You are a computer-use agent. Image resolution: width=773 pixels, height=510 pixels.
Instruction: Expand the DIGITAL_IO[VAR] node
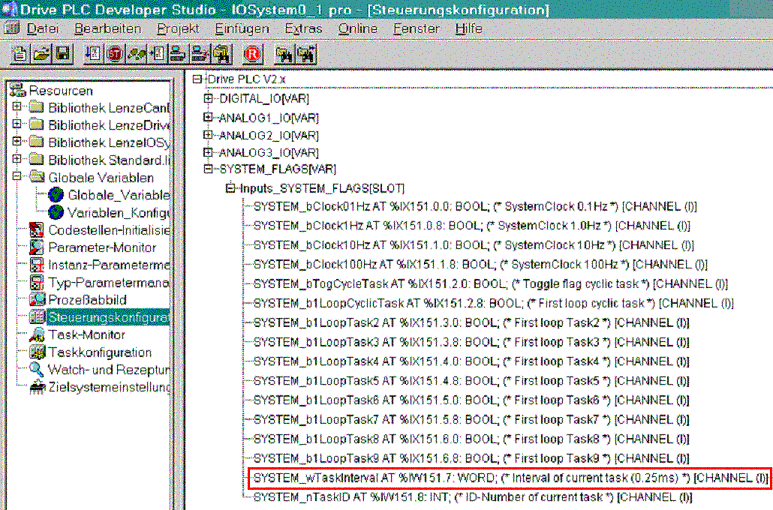(x=208, y=98)
